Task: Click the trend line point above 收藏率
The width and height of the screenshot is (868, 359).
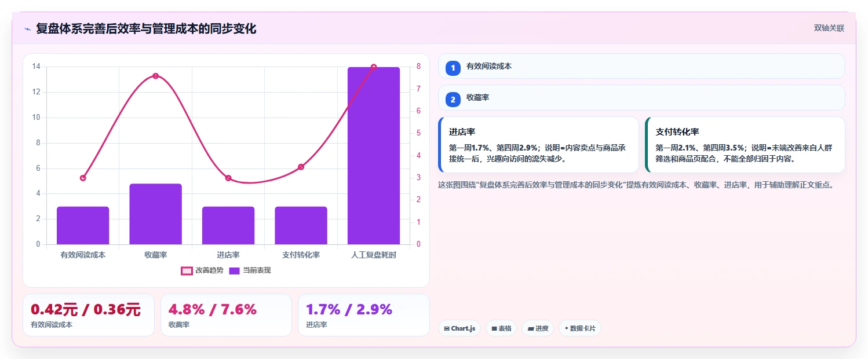Action: click(x=155, y=76)
